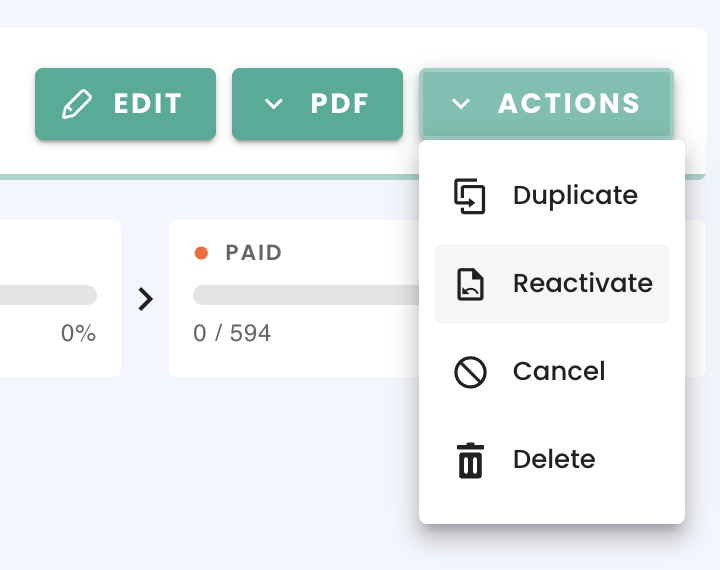Click the Cancel prohibition icon
The image size is (720, 570).
coord(470,372)
